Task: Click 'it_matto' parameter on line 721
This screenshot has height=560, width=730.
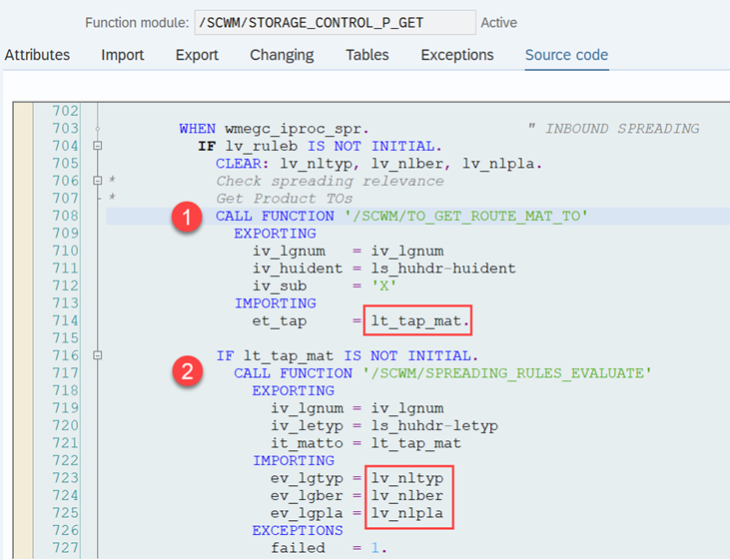Action: 307,443
